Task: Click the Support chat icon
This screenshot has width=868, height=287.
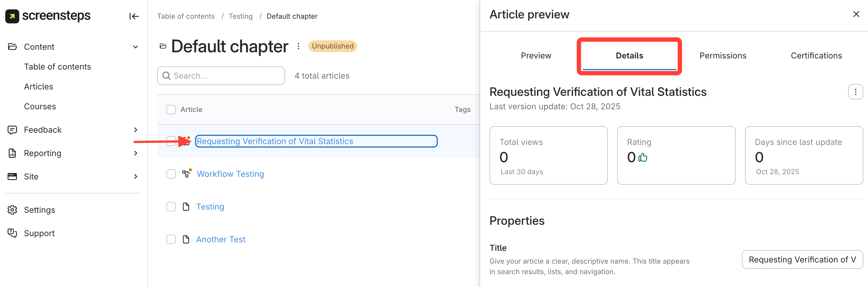Action: pyautogui.click(x=13, y=233)
